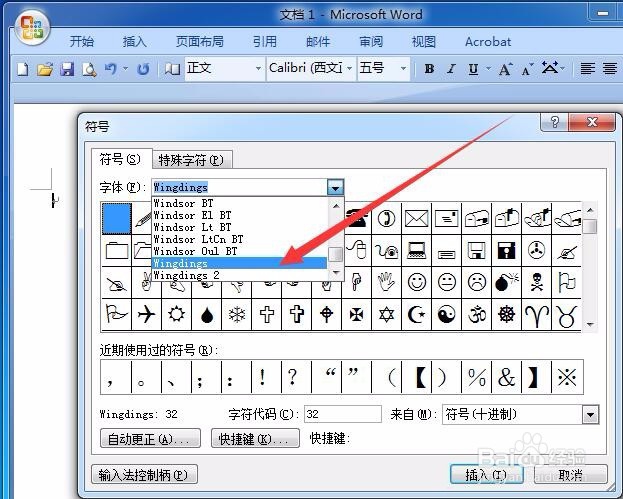Viewport: 623px width, 499px height.
Task: Select the neutral face symbol
Action: coord(447,282)
